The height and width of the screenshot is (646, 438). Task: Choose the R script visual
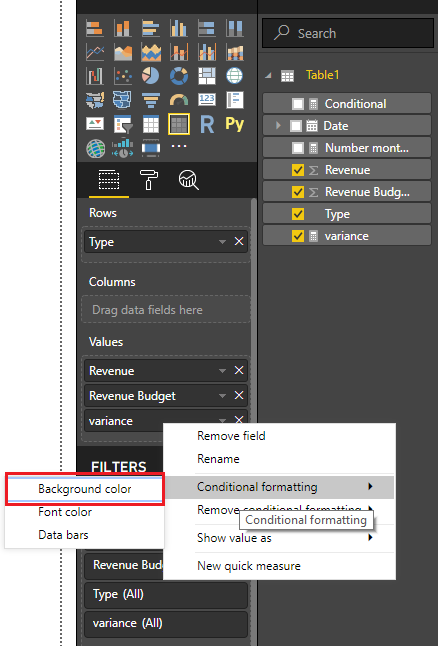206,124
